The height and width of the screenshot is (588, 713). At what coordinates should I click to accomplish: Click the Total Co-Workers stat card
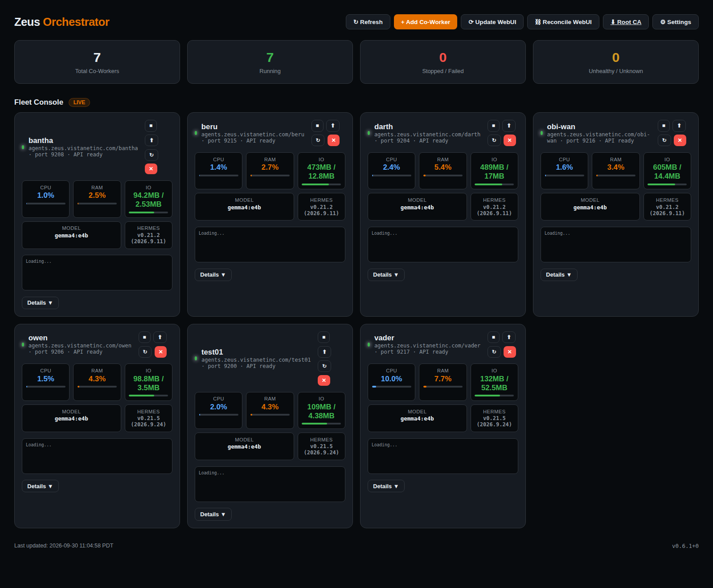click(97, 62)
